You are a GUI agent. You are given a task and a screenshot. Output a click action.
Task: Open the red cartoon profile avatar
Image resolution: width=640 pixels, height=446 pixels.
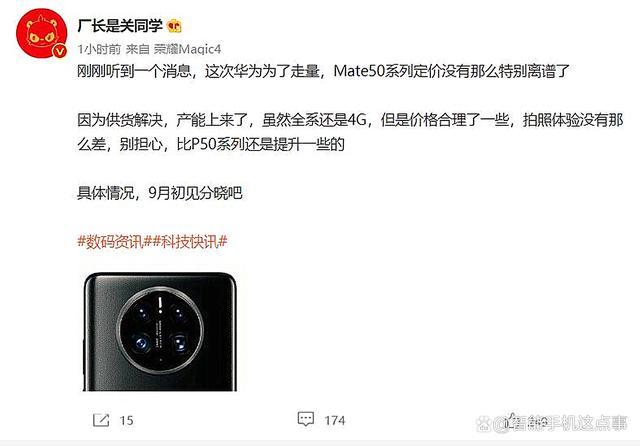[41, 33]
